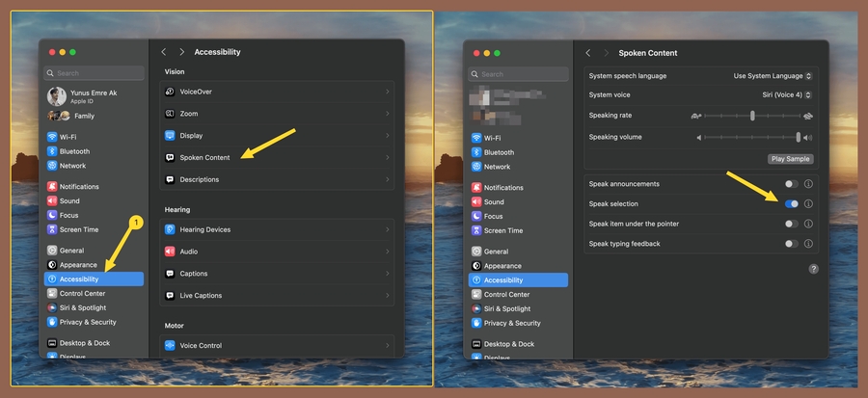868x398 pixels.
Task: Open the System voice Siri dropdown
Action: [x=781, y=95]
